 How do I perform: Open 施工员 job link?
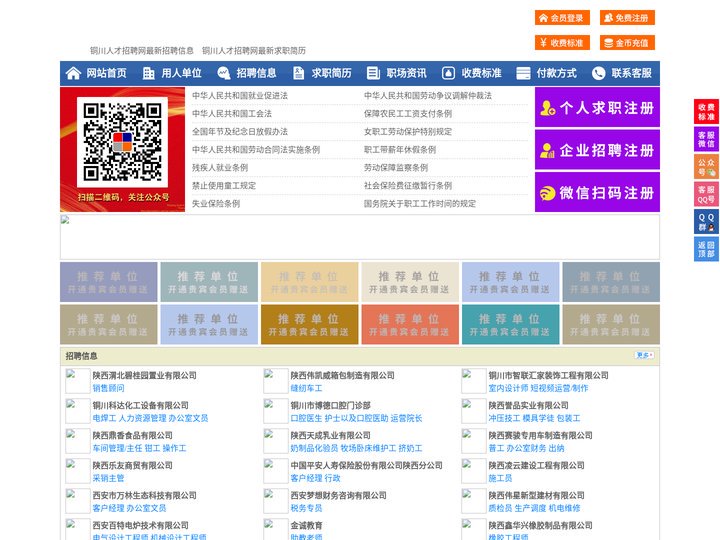tap(500, 478)
